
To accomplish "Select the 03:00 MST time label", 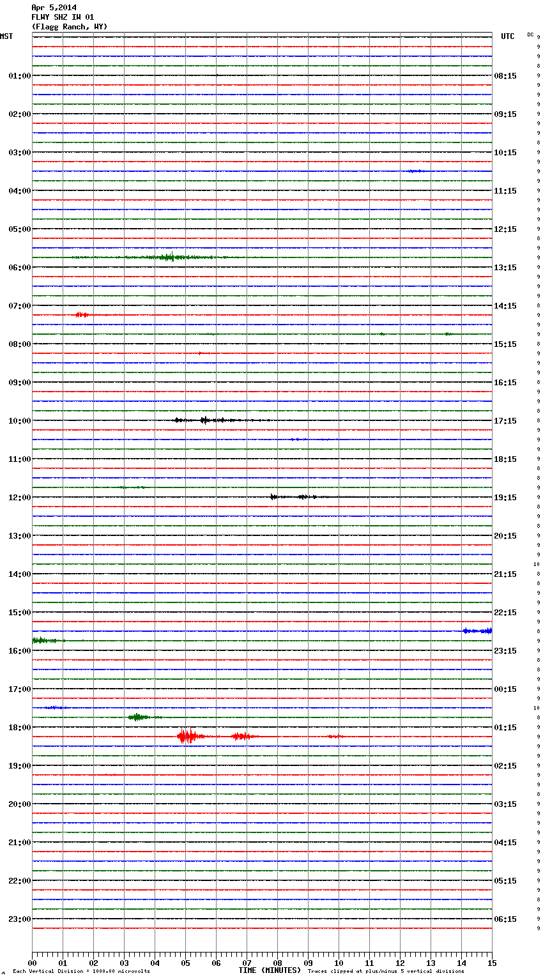I will click(20, 153).
